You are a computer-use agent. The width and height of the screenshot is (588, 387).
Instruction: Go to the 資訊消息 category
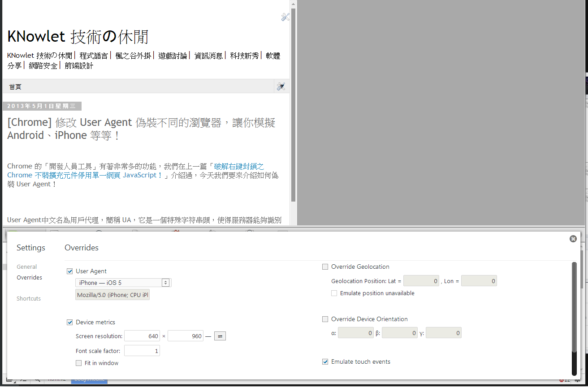(208, 56)
